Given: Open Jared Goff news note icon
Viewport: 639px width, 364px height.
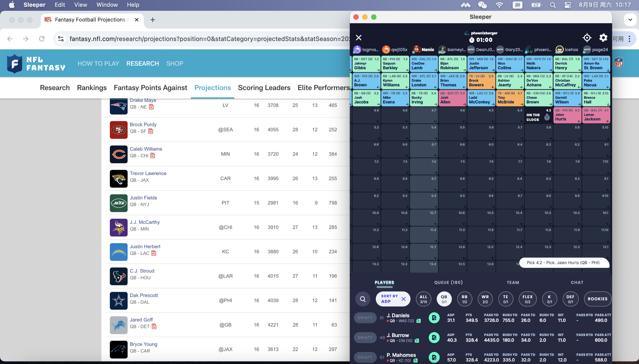Looking at the screenshot, I should pos(154,327).
